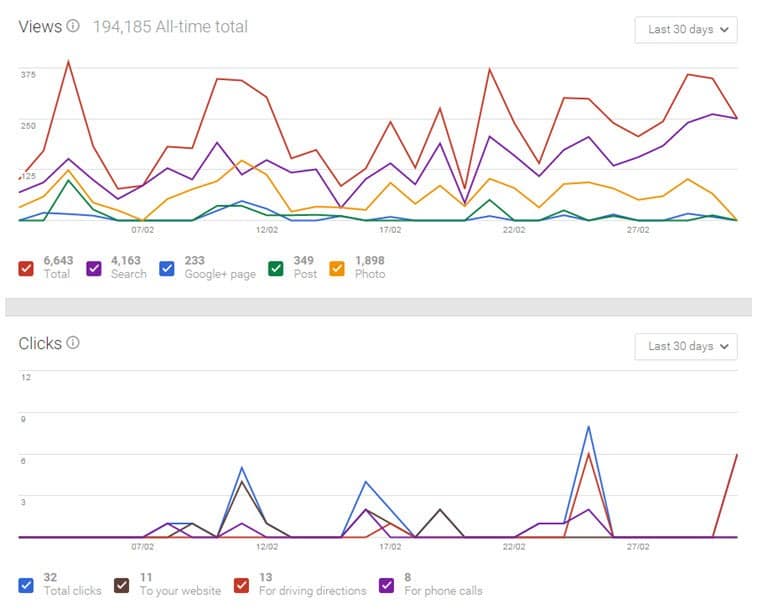759x614 pixels.
Task: Uncheck the blue Total clicks checkbox
Action: [x=27, y=584]
